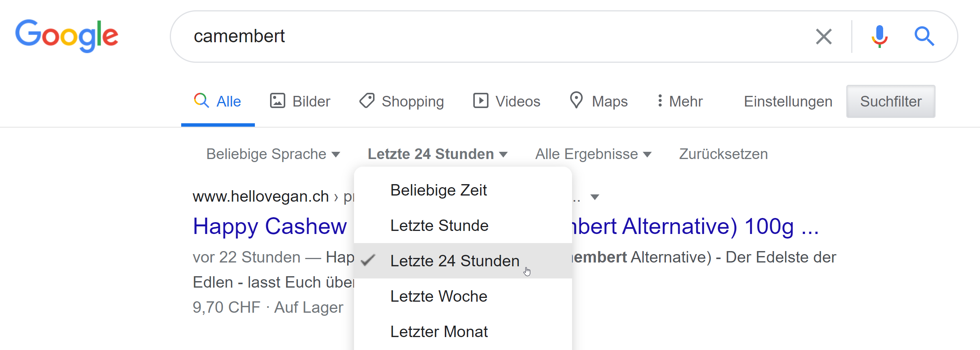Click the Google logo

coord(67,35)
